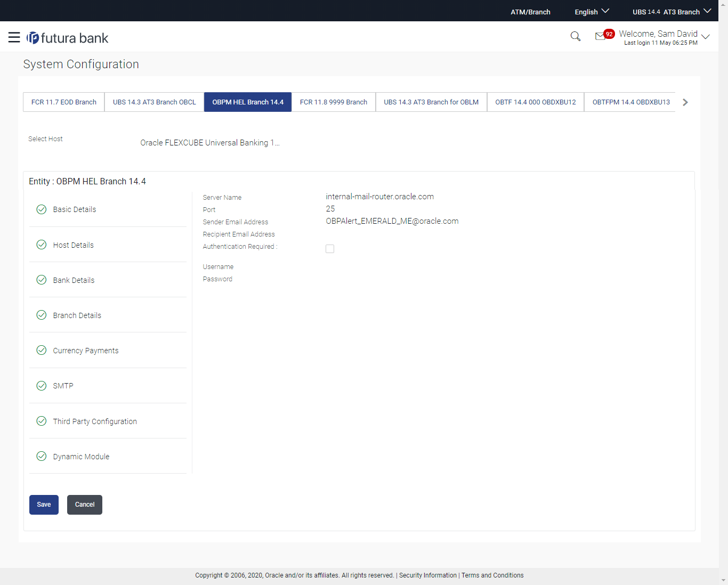This screenshot has height=585, width=728.
Task: Open the mail inbox with 92 badge
Action: (x=604, y=35)
